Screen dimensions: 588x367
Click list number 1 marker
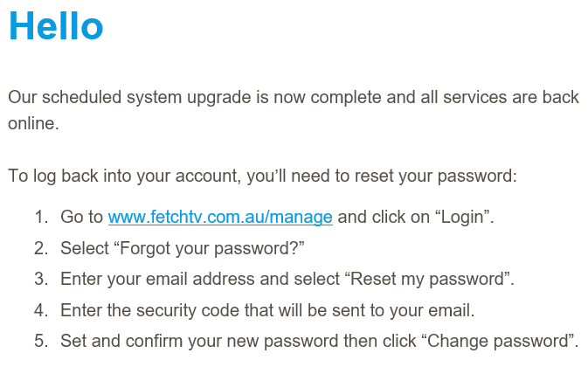41,217
